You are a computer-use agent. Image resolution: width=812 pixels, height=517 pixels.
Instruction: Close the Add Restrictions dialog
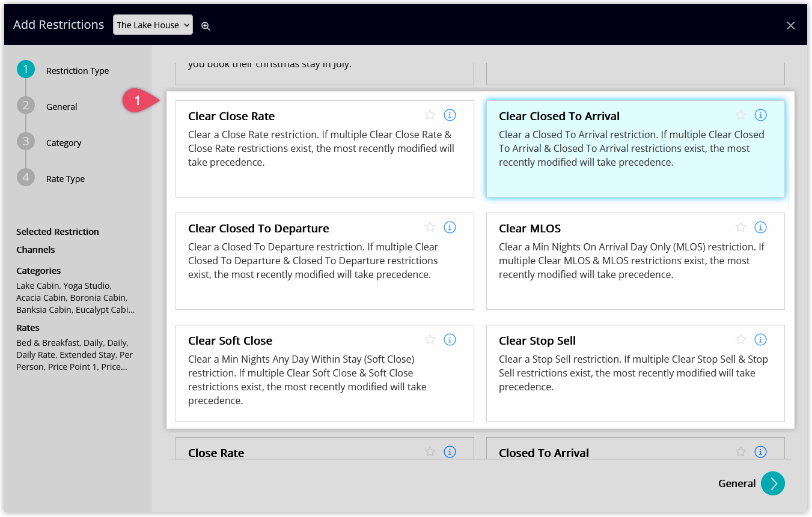point(791,25)
